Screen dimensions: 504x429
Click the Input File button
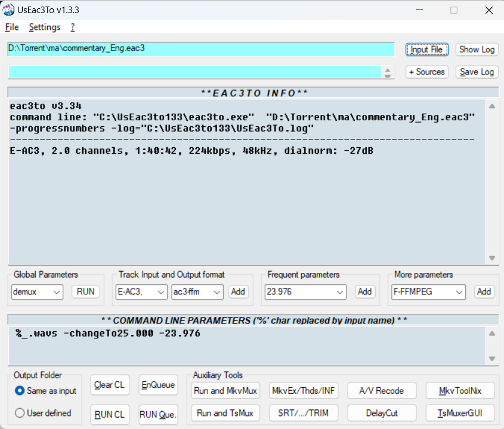(x=426, y=49)
